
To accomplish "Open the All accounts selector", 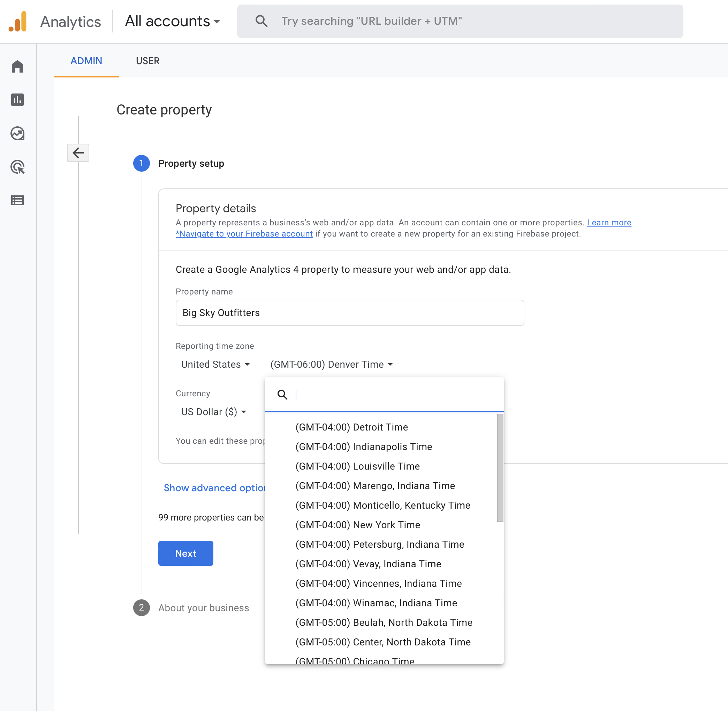I will pyautogui.click(x=172, y=21).
